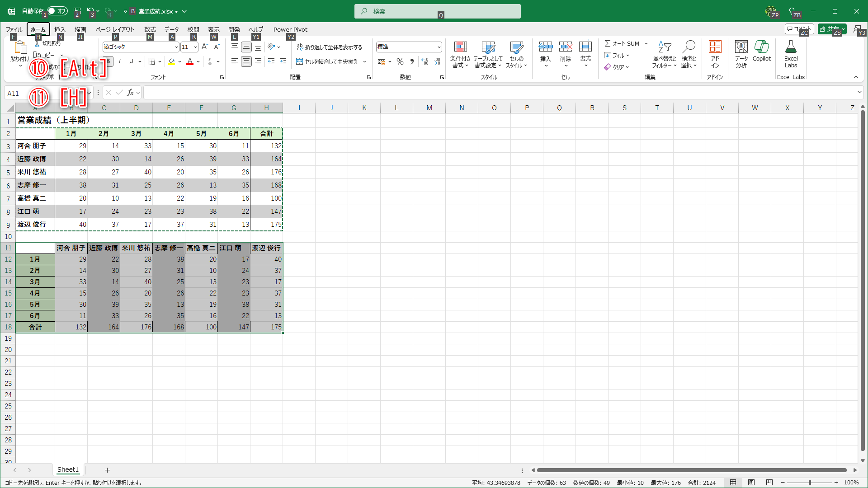Toggle italic formatting
868x488 pixels.
[x=120, y=61]
